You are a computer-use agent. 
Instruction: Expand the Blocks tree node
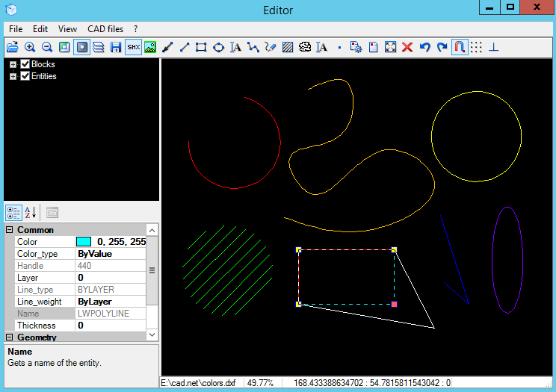[13, 64]
